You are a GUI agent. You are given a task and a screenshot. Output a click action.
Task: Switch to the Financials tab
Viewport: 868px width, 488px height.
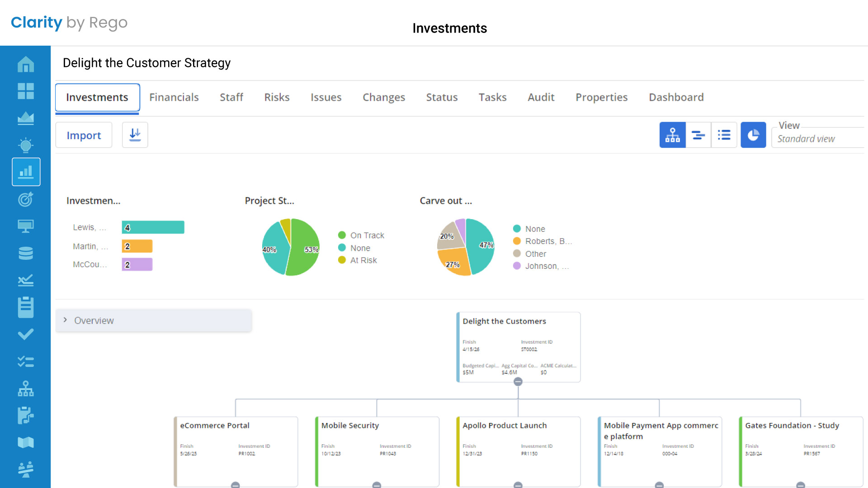174,97
